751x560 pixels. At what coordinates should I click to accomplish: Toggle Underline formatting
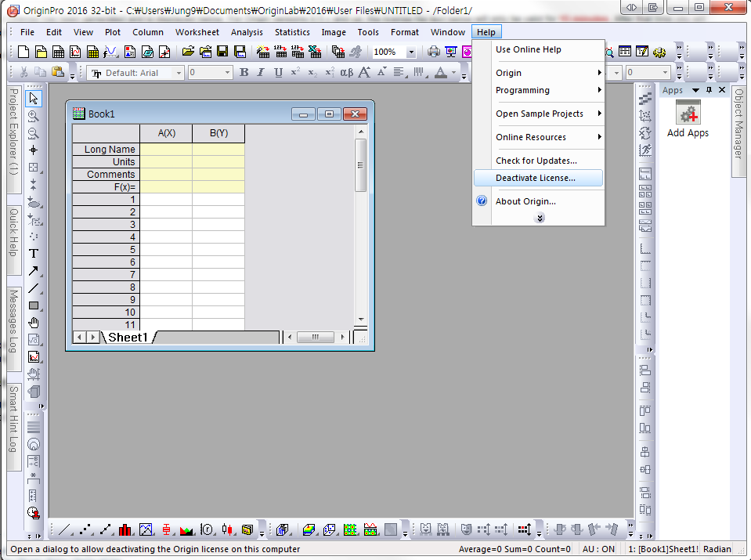[x=278, y=72]
